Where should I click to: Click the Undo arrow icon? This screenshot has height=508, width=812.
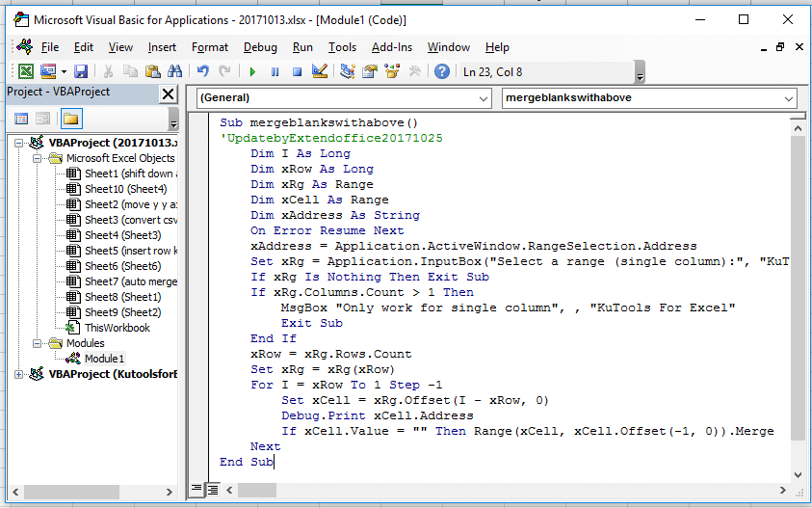coord(202,71)
